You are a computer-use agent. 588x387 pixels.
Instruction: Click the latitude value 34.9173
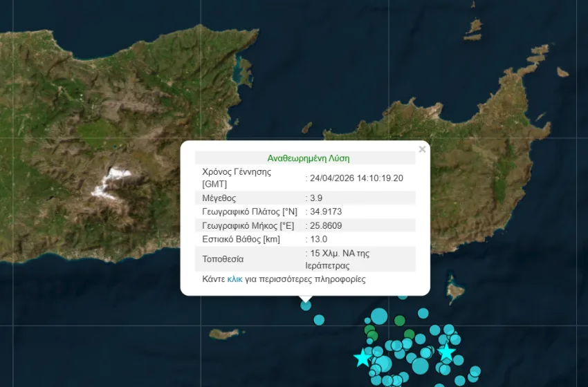click(x=326, y=211)
